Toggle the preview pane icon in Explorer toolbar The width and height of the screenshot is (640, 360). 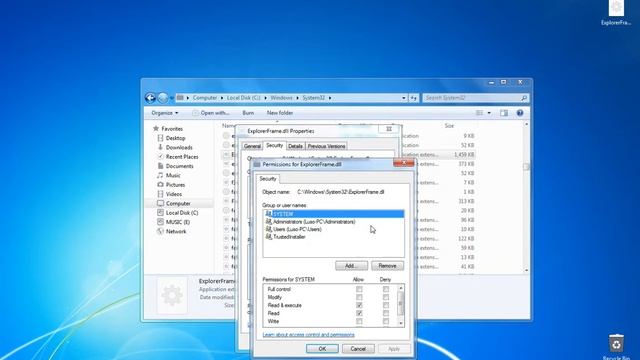(504, 113)
